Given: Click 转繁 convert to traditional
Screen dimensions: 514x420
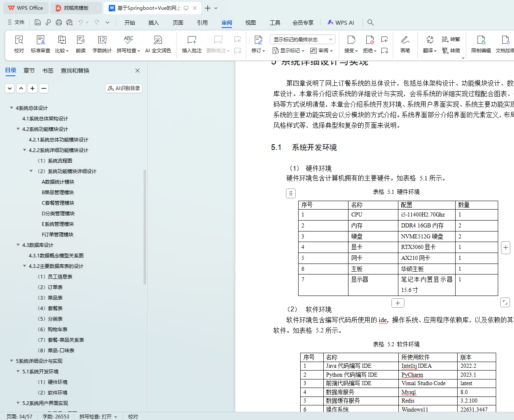Looking at the screenshot, I should 451,39.
